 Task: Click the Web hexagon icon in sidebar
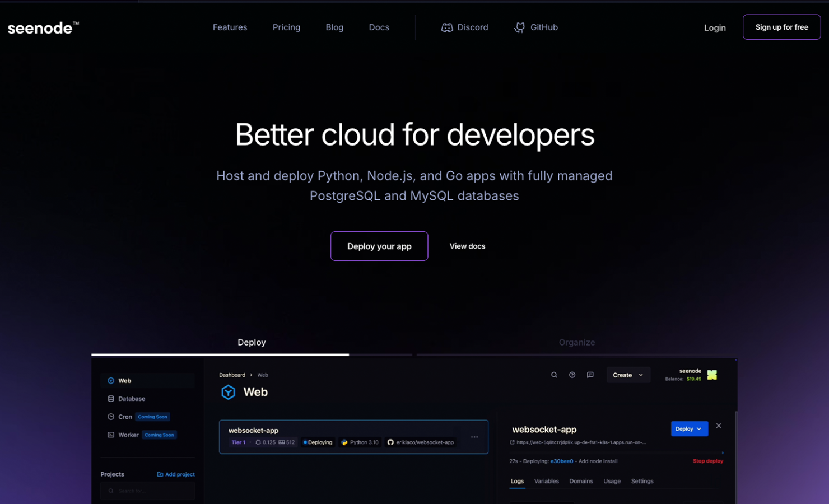coord(111,381)
